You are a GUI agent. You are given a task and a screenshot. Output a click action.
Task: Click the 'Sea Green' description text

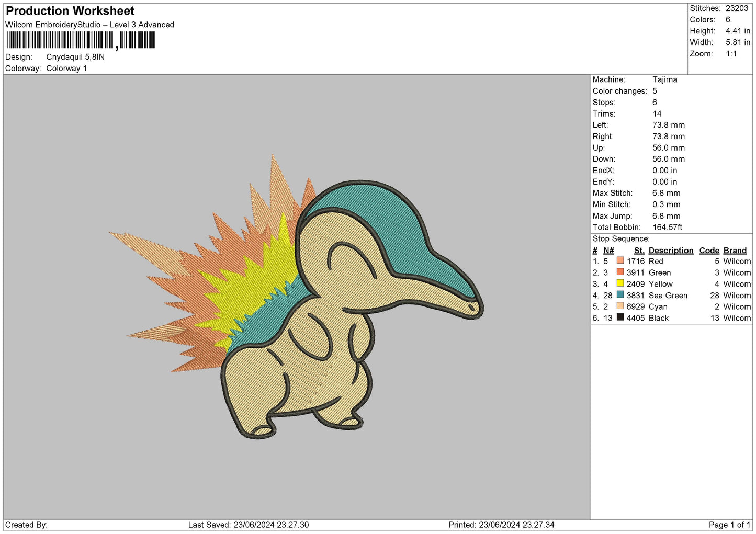(668, 296)
